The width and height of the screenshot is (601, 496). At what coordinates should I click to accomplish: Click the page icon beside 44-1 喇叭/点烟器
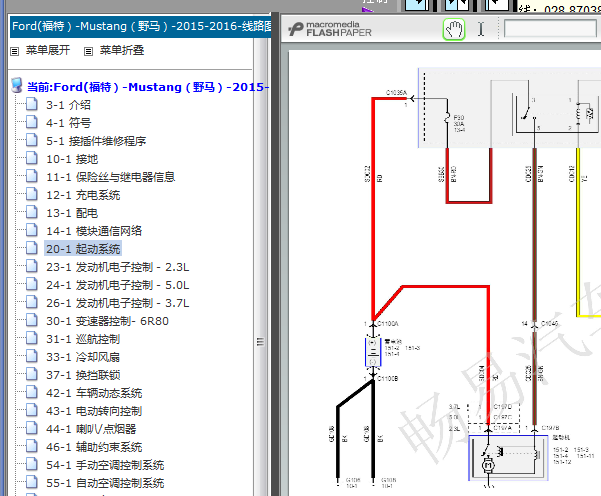coord(32,428)
